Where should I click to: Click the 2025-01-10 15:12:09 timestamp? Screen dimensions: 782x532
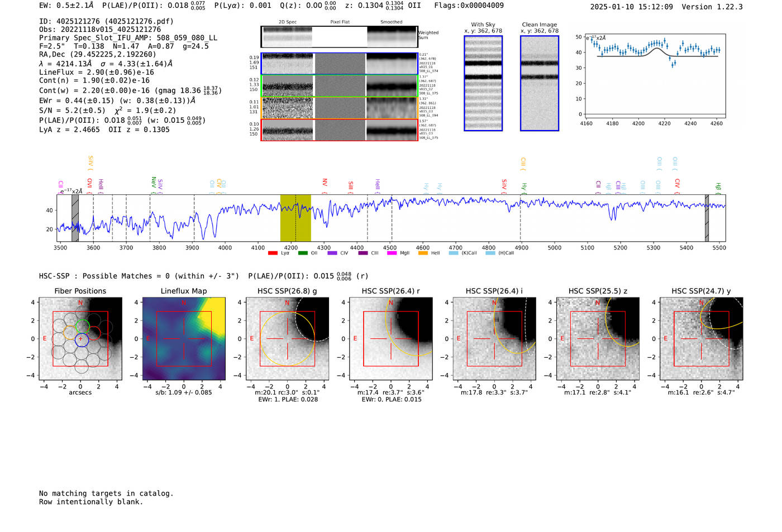[x=631, y=7]
